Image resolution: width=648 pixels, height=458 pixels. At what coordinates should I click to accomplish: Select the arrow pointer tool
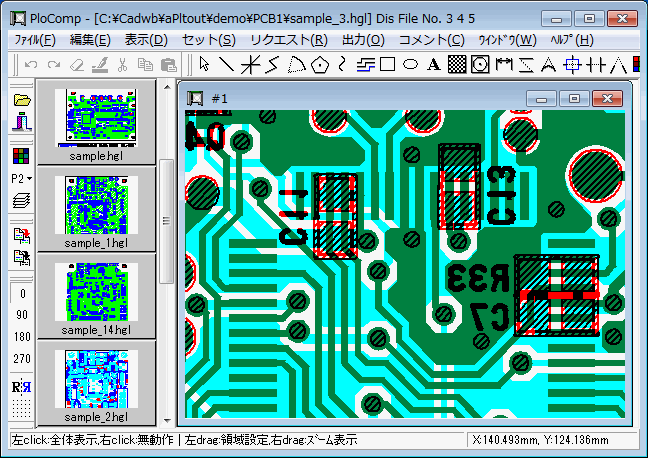(x=204, y=64)
